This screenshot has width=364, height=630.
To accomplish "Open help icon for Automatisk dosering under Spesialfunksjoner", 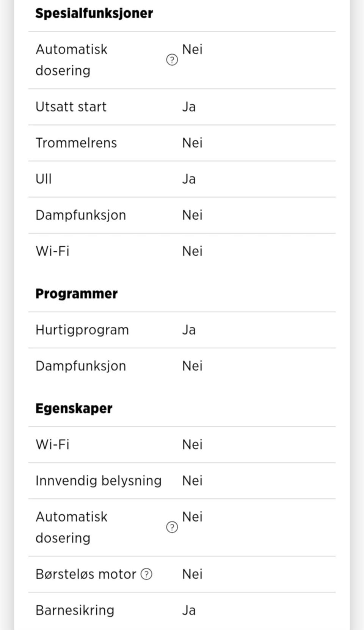I will point(172,60).
